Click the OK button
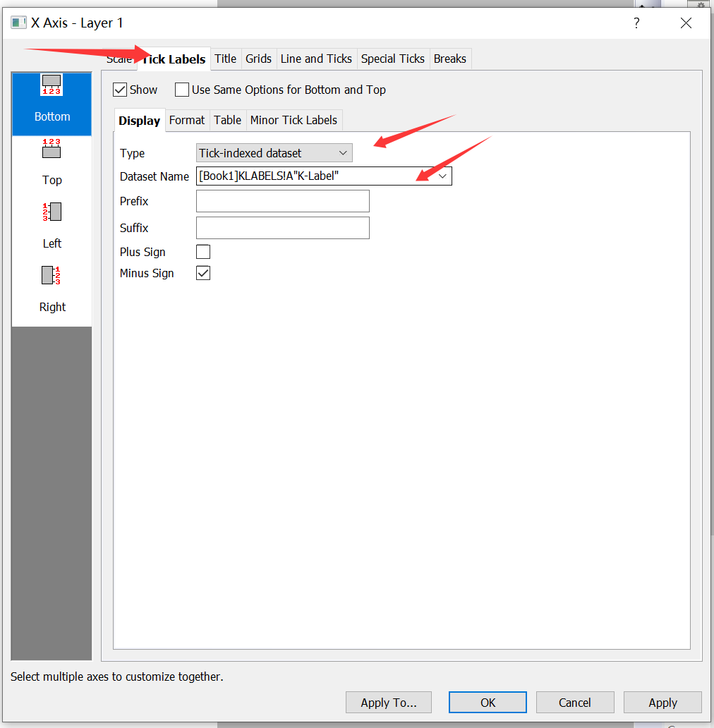The width and height of the screenshot is (714, 728). pos(488,702)
